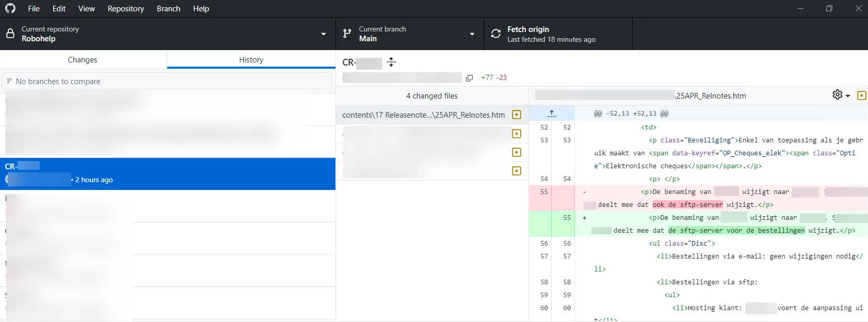
Task: Open the Repository menu
Action: tap(125, 9)
